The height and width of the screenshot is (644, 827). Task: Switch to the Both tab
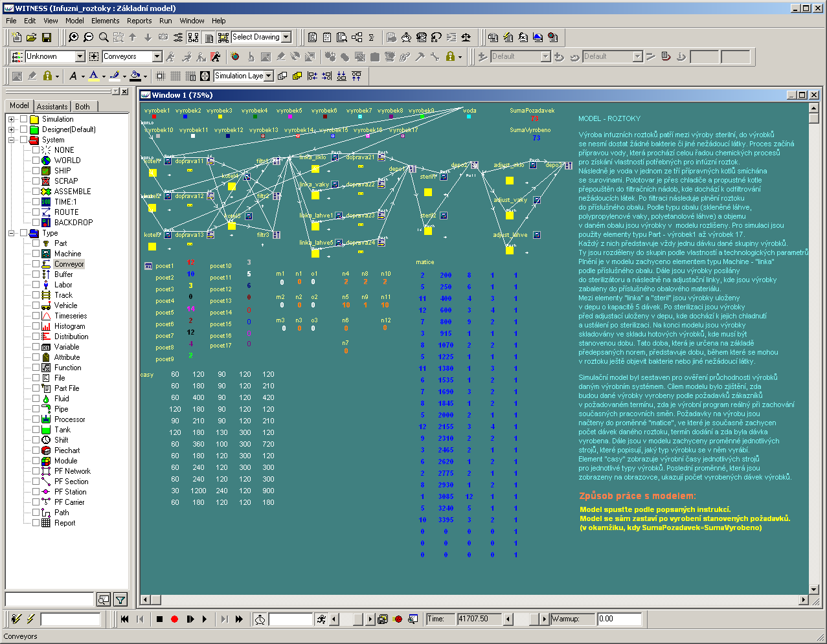(x=83, y=107)
